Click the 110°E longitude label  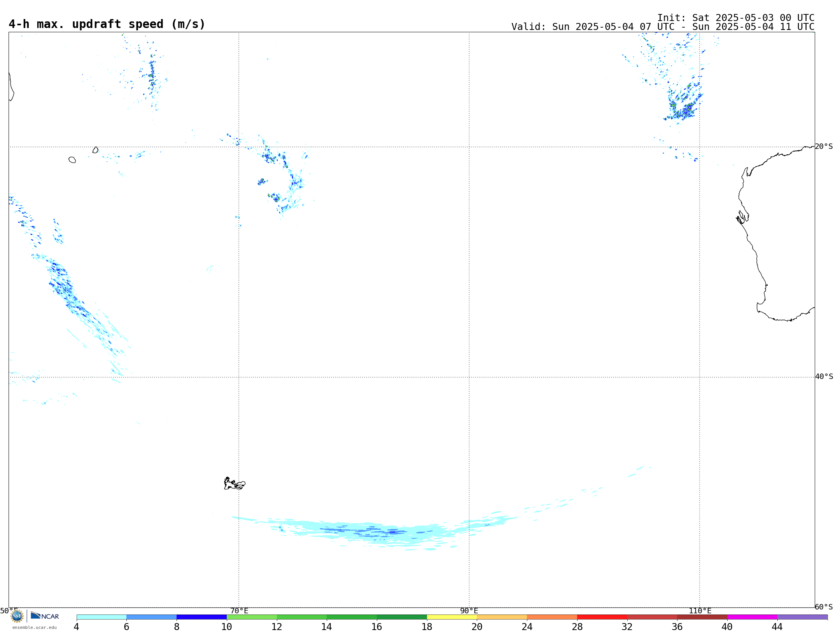coord(700,611)
